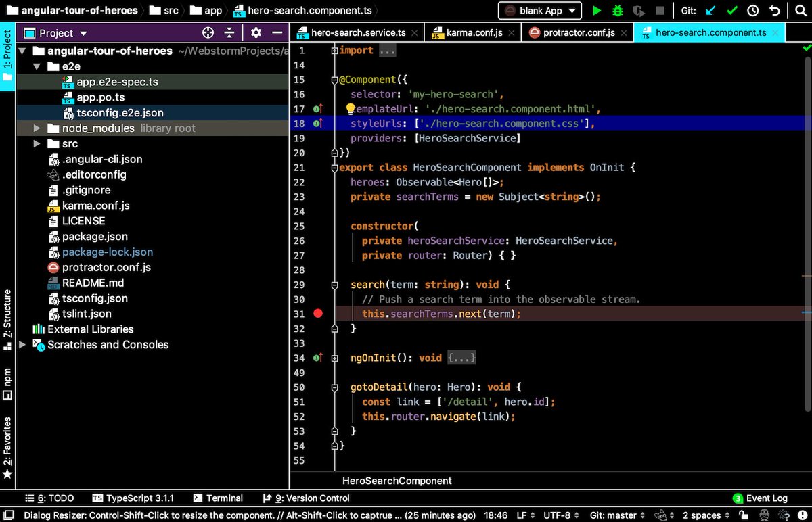Show Git history clock icon
The height and width of the screenshot is (522, 812).
click(x=753, y=11)
